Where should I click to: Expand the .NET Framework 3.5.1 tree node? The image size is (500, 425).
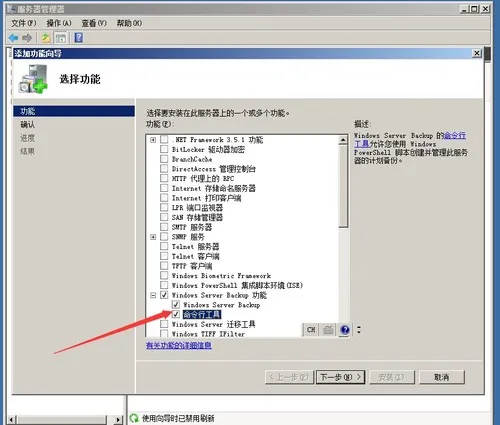153,140
